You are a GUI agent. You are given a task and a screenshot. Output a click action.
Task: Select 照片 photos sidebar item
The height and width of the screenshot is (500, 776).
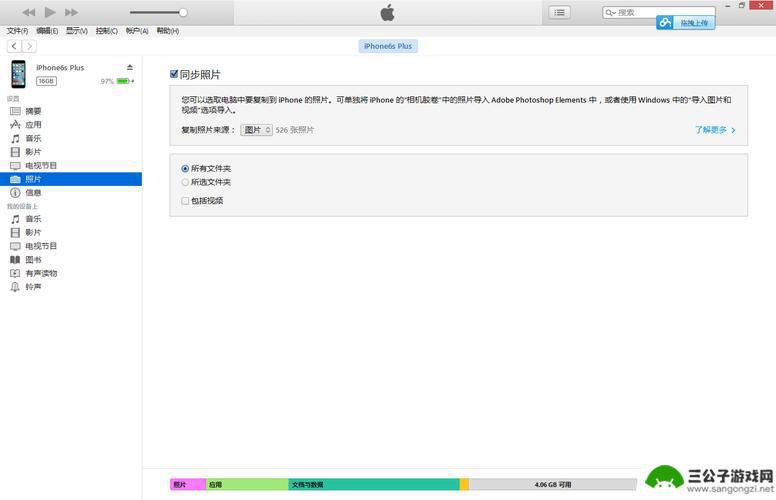(71, 179)
